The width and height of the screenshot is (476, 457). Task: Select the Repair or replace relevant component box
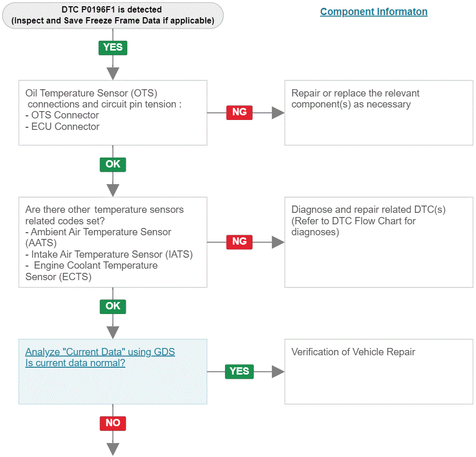(378, 113)
